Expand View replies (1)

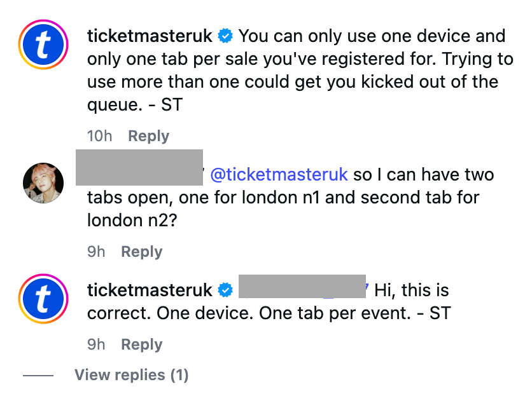pyautogui.click(x=131, y=375)
